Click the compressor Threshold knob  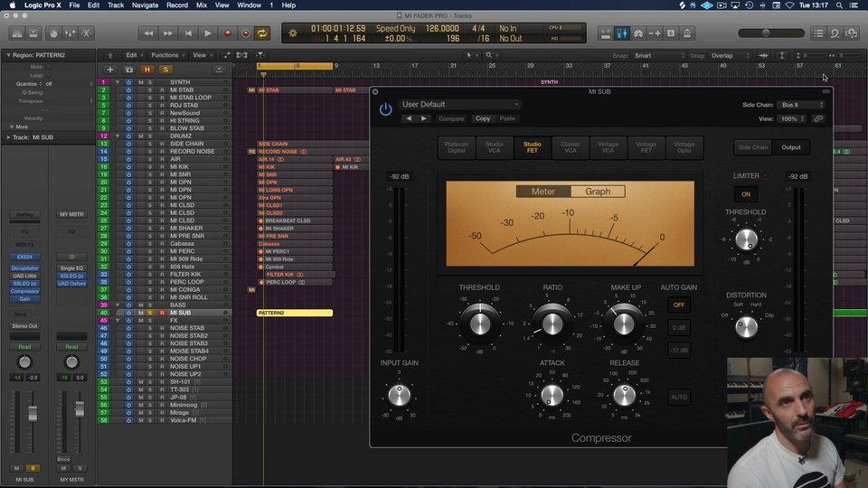pyautogui.click(x=480, y=324)
